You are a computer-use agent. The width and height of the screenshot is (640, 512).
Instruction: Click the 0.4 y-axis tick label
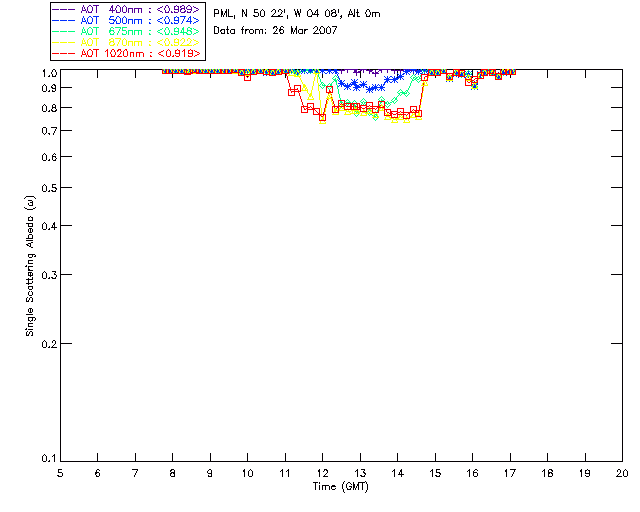coord(49,226)
